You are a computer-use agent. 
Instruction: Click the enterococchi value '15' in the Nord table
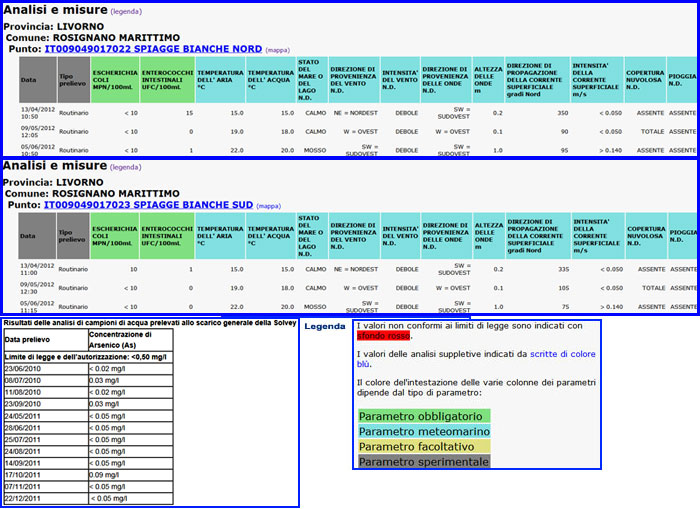tap(189, 113)
